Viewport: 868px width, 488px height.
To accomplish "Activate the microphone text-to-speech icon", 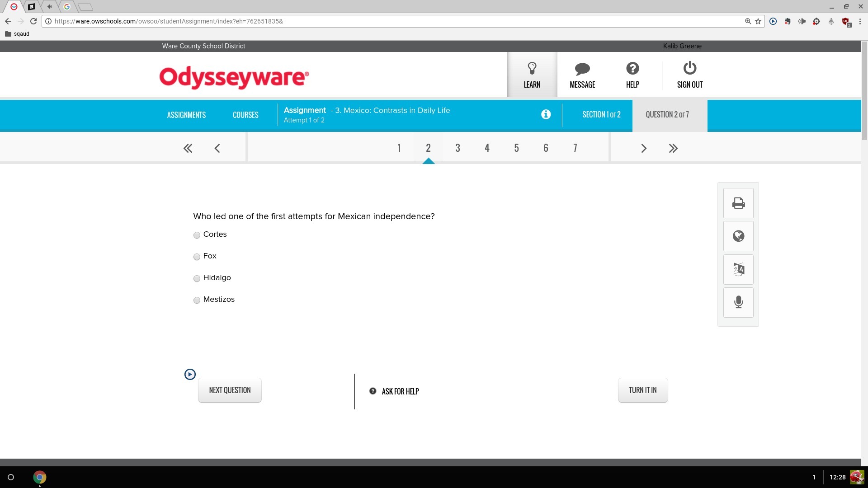I will [738, 302].
